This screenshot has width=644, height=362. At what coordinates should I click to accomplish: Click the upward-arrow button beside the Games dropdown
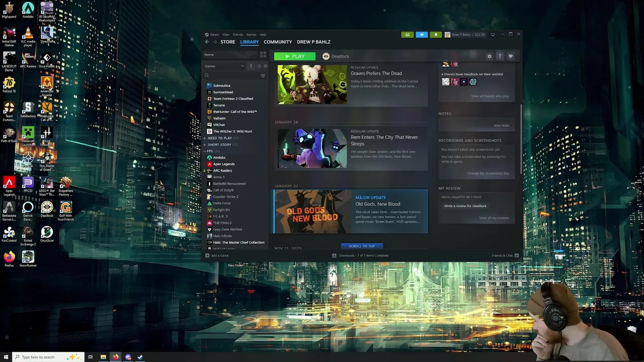click(251, 66)
